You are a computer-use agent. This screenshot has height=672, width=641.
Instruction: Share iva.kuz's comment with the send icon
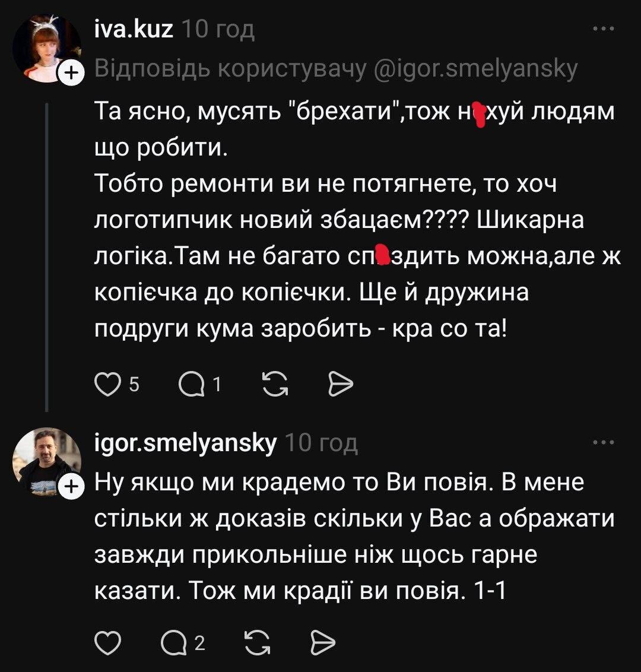339,383
